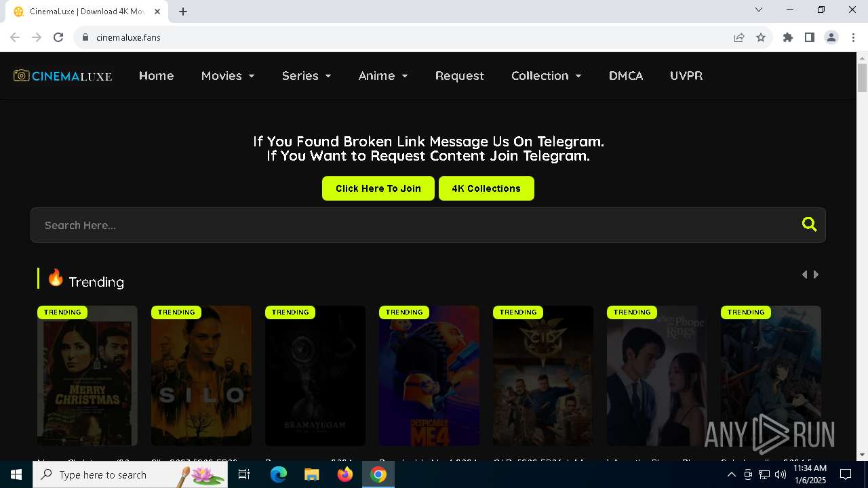Image resolution: width=868 pixels, height=488 pixels.
Task: Show next trending items arrow
Action: 816,274
